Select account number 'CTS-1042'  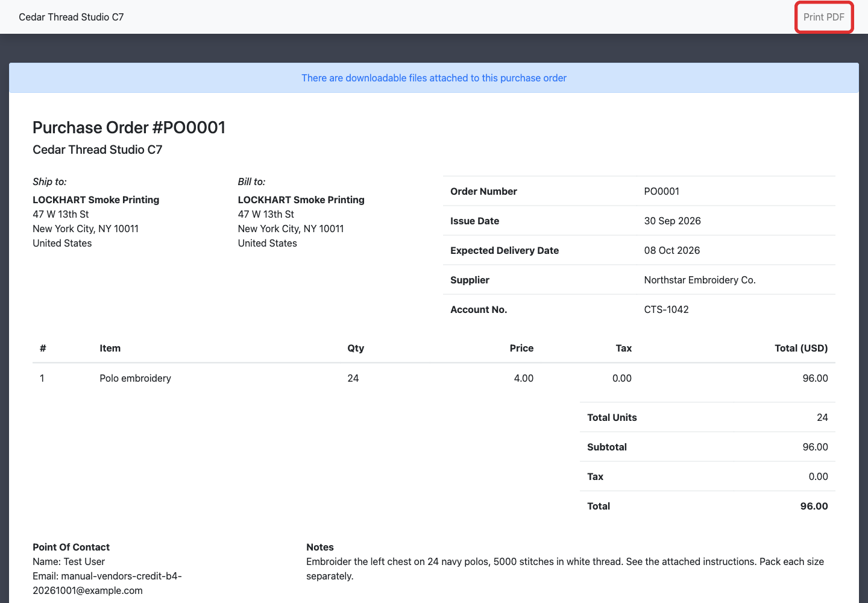[x=666, y=309]
